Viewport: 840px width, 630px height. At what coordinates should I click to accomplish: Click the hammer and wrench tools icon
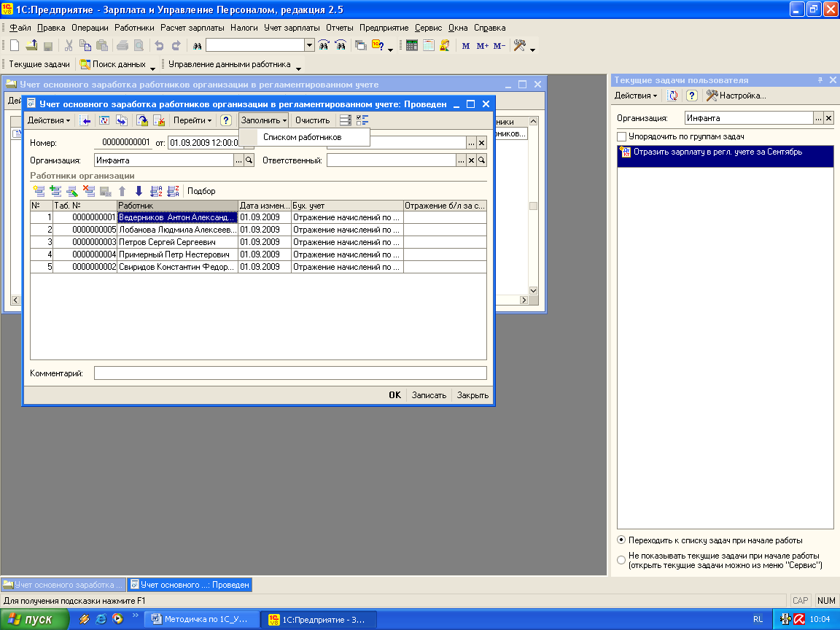tap(519, 46)
